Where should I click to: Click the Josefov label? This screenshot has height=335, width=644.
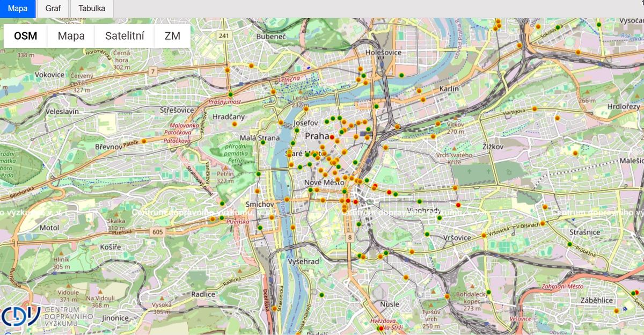point(306,123)
